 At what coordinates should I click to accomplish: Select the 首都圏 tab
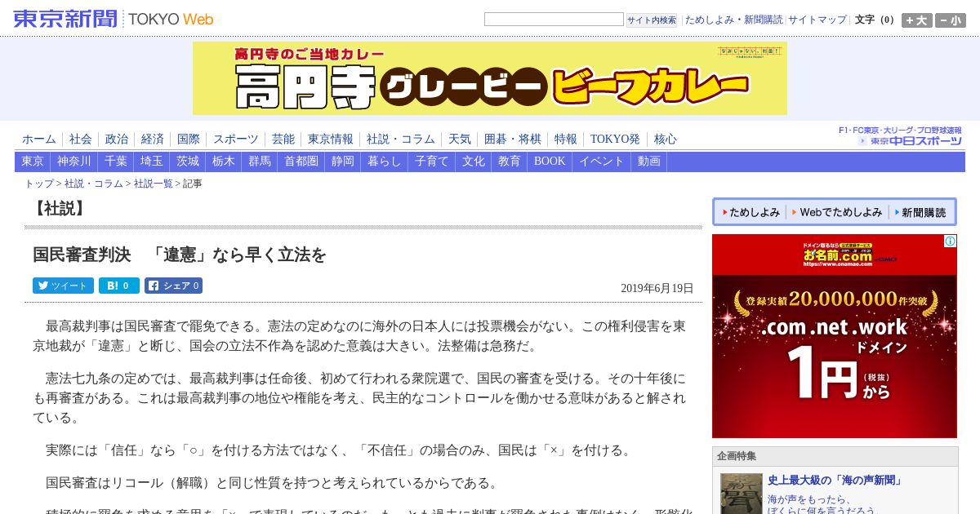pos(301,162)
